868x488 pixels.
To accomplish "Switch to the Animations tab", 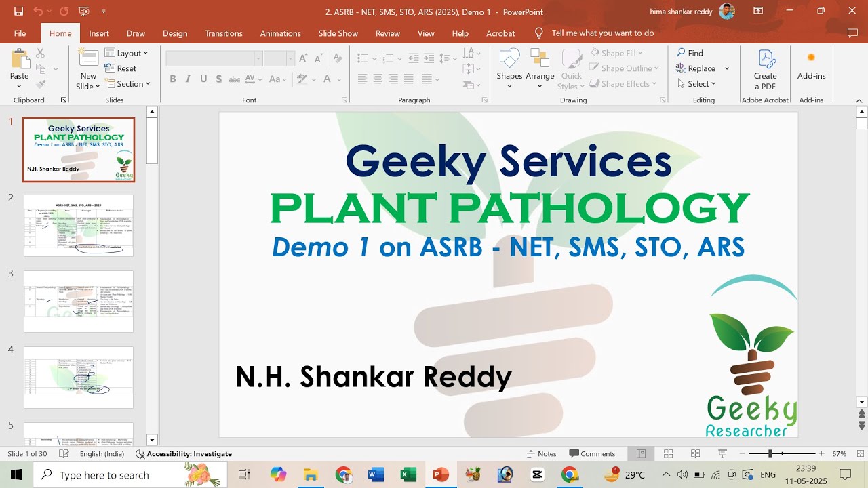I will [281, 33].
